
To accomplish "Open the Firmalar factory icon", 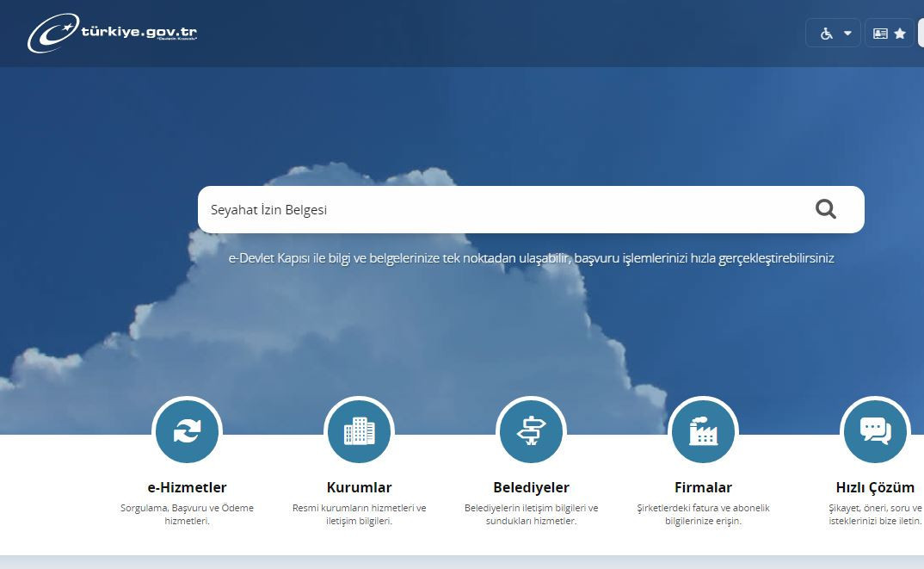I will coord(703,430).
